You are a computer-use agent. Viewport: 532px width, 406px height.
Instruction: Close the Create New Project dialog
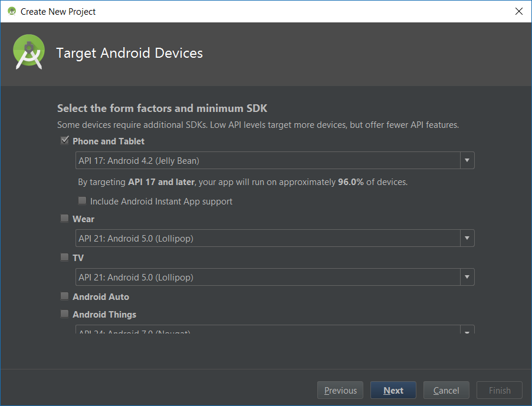click(x=519, y=11)
